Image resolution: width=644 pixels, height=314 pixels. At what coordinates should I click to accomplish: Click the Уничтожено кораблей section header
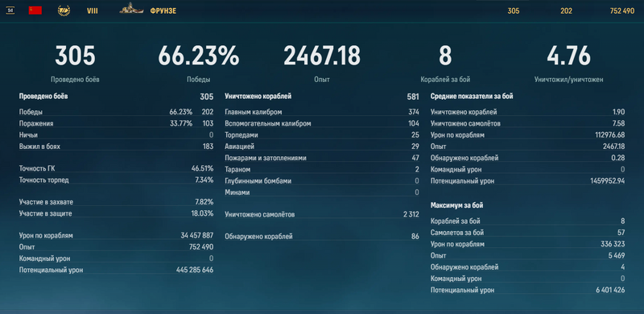(x=258, y=97)
